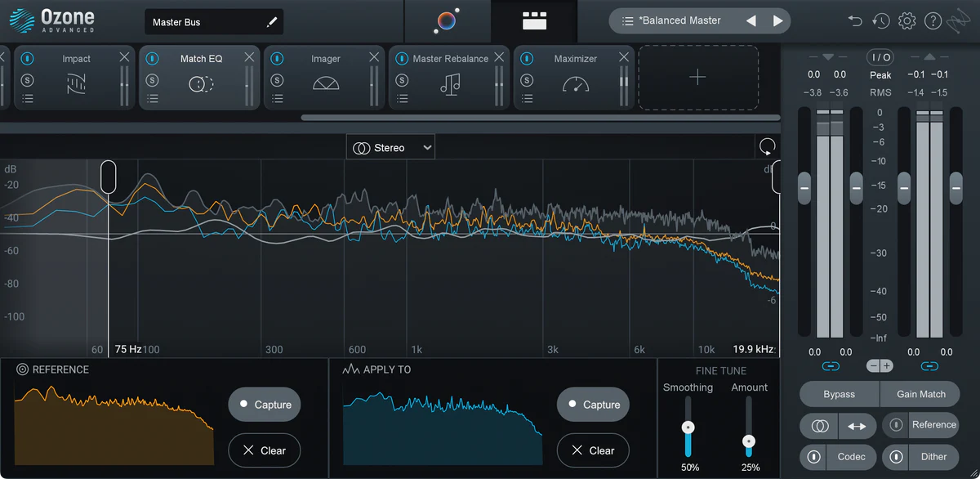The height and width of the screenshot is (479, 980).
Task: Open the Master Rebalance module preset list
Action: [402, 99]
